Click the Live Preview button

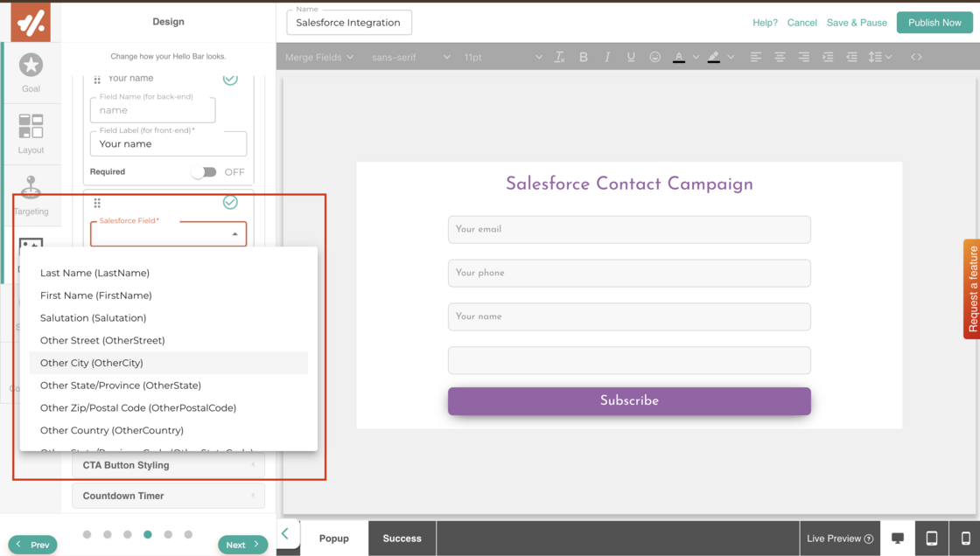click(x=839, y=539)
